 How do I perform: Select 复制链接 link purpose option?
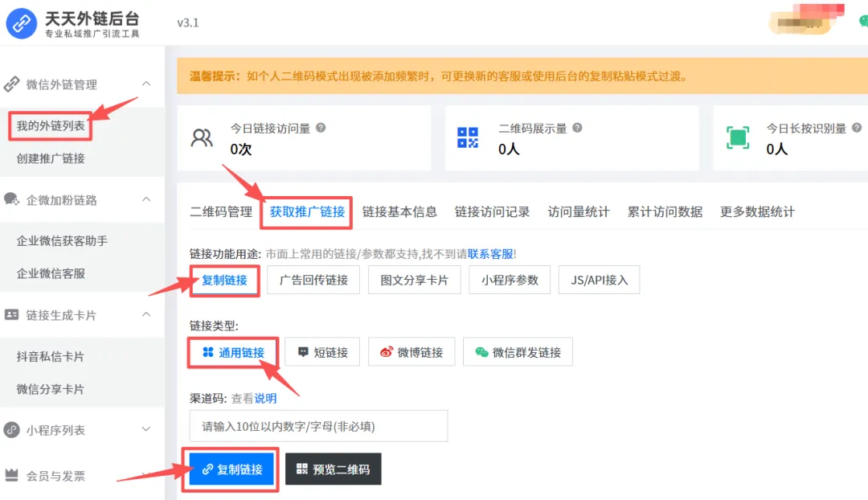pyautogui.click(x=224, y=281)
